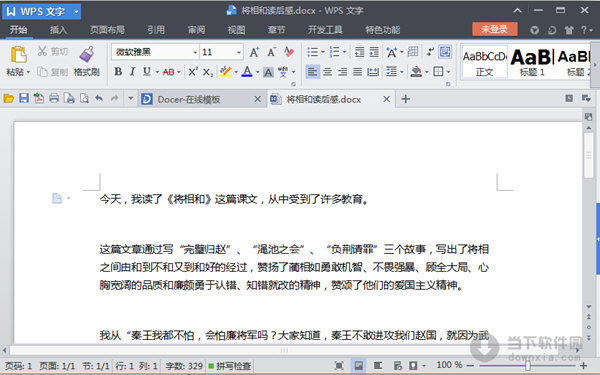Open the font name combo box
This screenshot has height=375, width=600.
pos(155,52)
